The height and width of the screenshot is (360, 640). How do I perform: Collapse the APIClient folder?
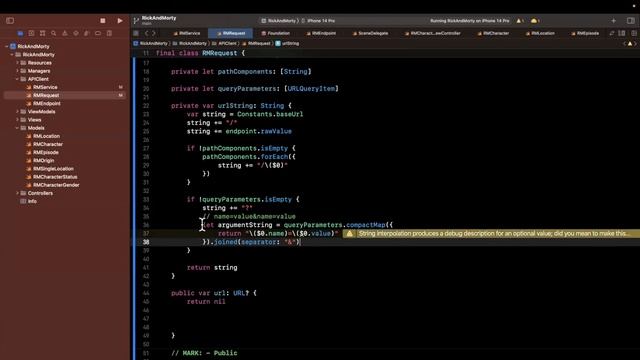[18, 79]
